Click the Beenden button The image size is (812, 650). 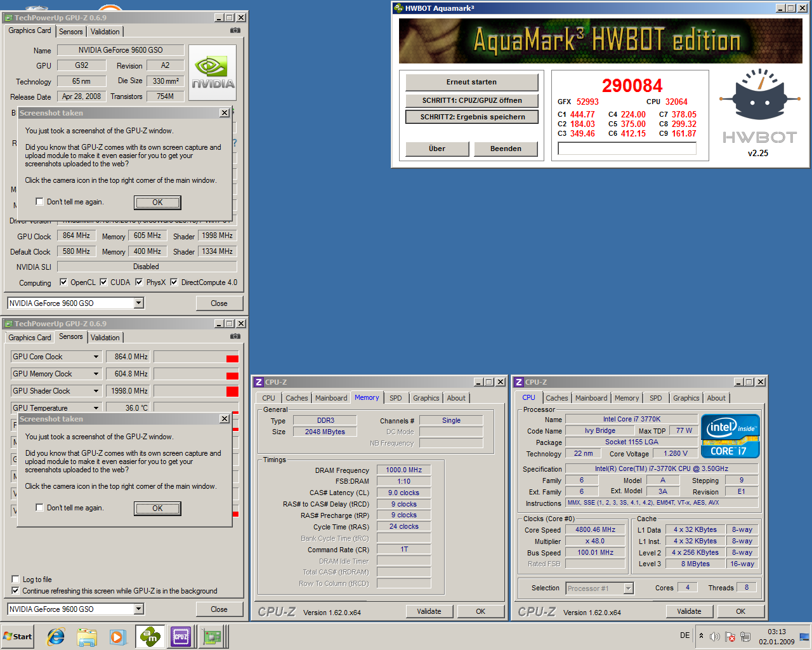tap(506, 149)
